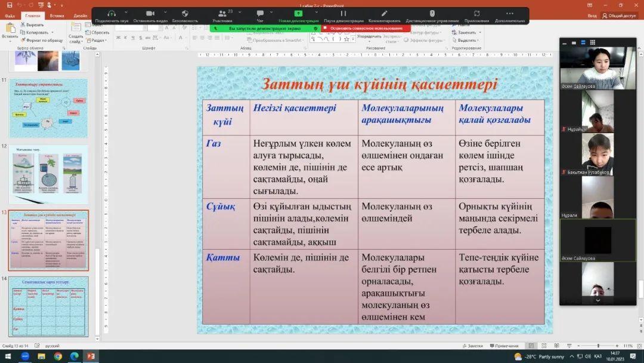Click the Share (Общий доступ) button
Image resolution: width=644 pixels, height=363 pixels.
pos(619,16)
